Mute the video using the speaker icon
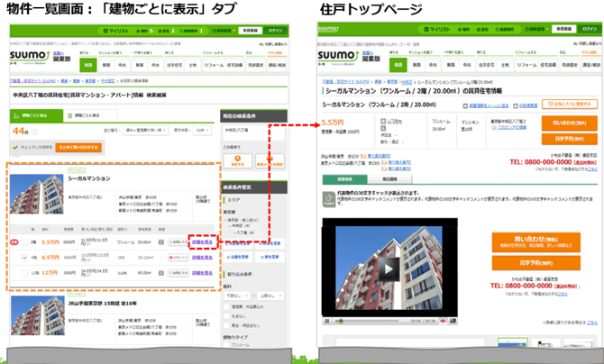The image size is (604, 364). tap(444, 321)
